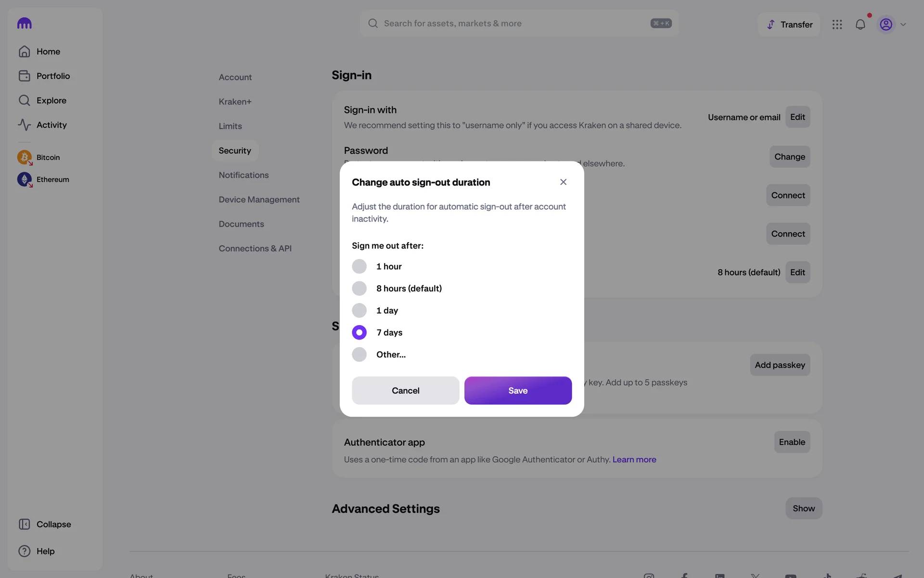924x578 pixels.
Task: Close the sign-out duration dialog
Action: coord(563,182)
